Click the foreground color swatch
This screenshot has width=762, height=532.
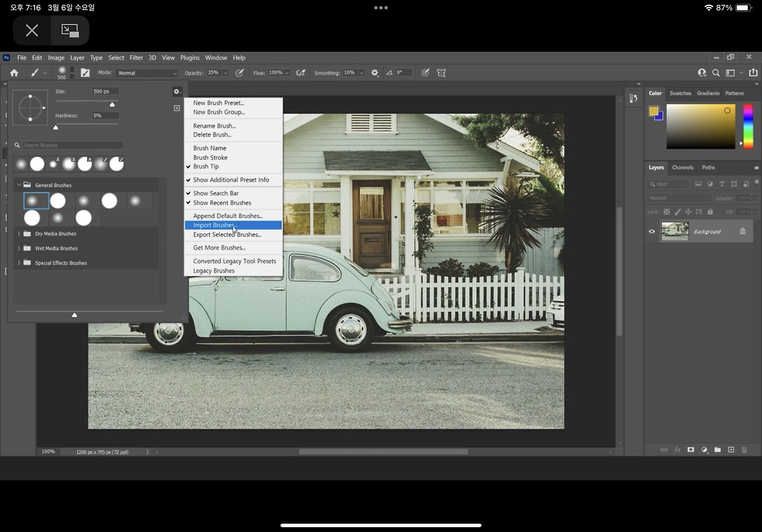click(x=654, y=111)
